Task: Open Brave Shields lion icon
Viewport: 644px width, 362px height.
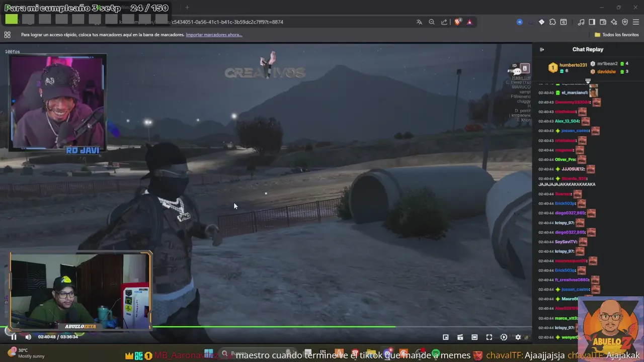Action: click(458, 22)
